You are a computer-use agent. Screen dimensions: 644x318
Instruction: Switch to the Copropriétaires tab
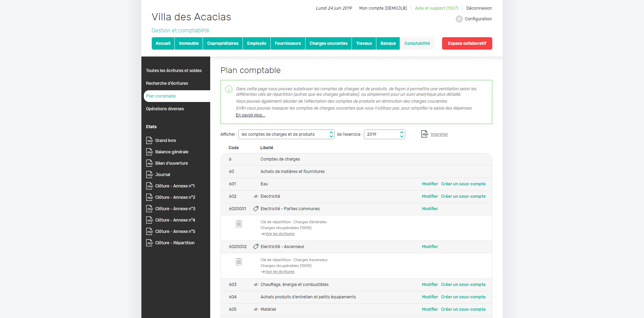223,43
